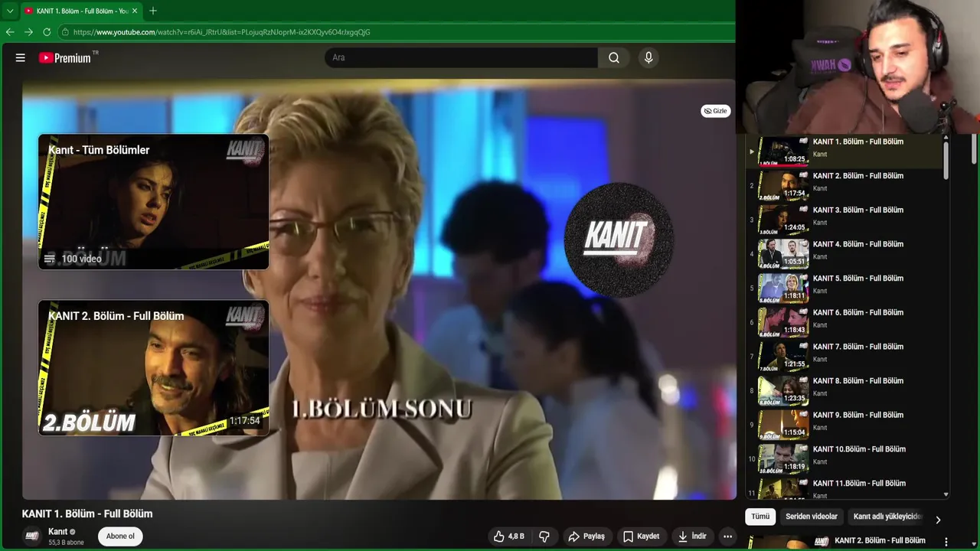Open options for suggested KANIT 2. Bölüm
980x551 pixels.
coord(946,542)
